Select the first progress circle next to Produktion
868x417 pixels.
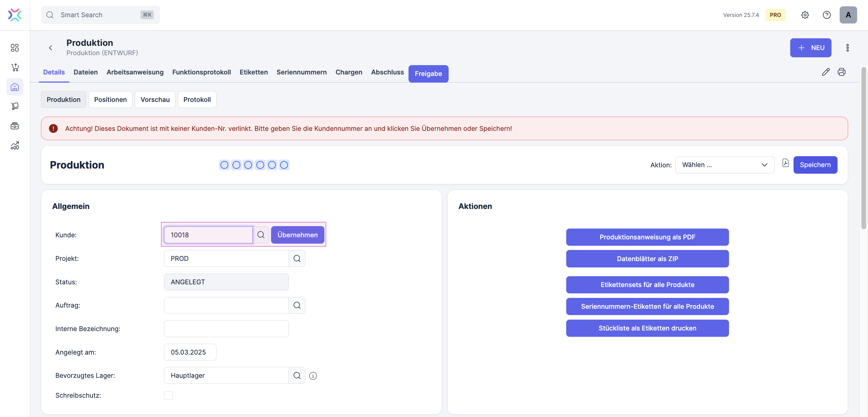(x=224, y=165)
